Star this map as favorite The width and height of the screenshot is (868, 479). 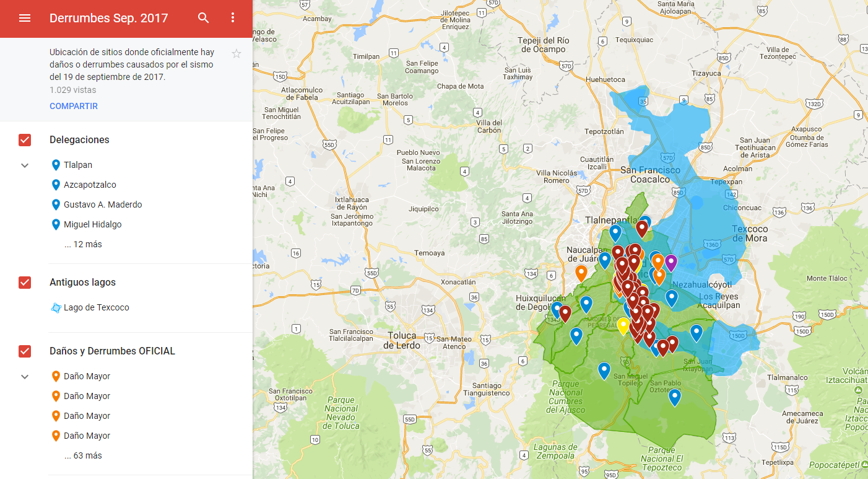[x=236, y=53]
